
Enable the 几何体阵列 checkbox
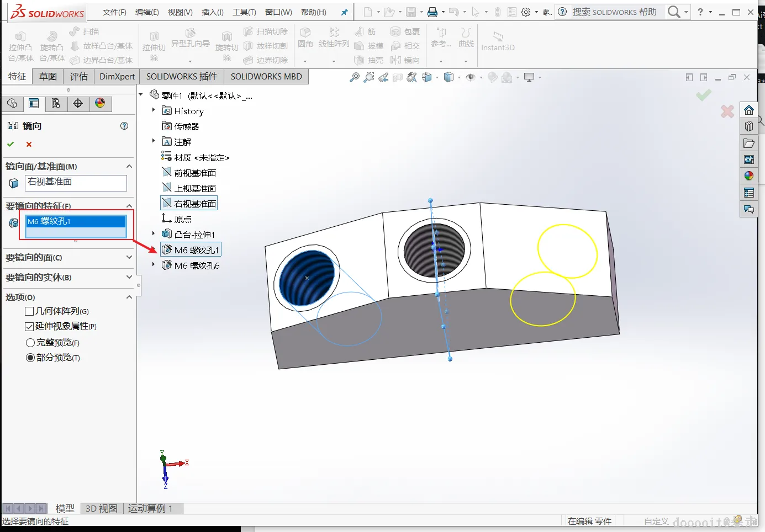30,311
